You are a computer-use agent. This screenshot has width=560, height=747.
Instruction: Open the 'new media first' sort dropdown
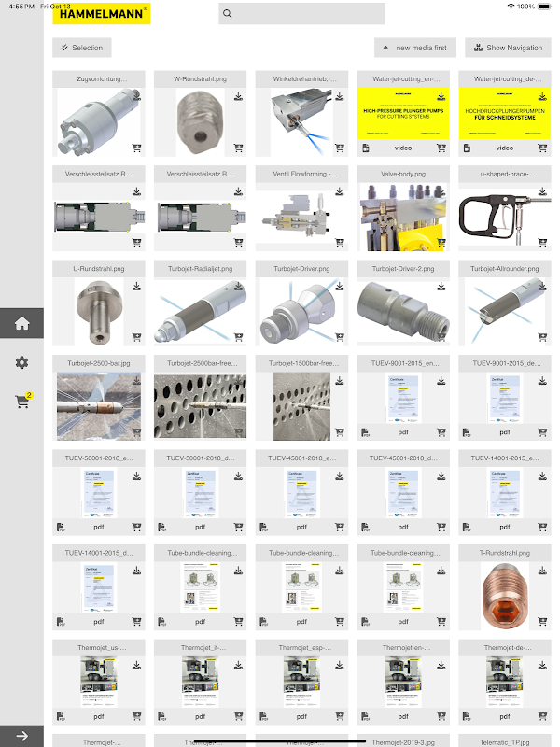click(x=415, y=48)
